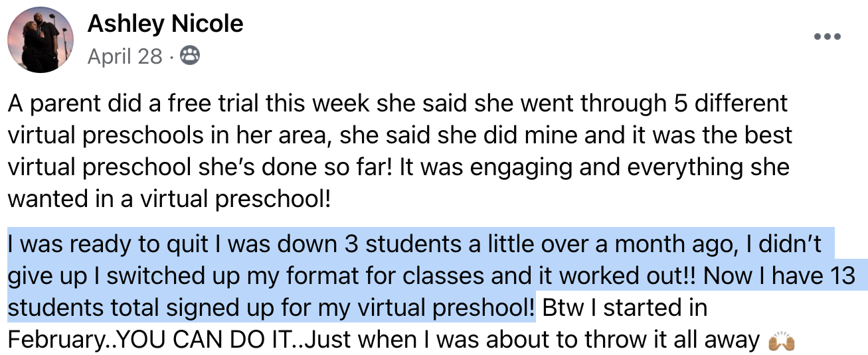The width and height of the screenshot is (868, 355).
Task: Click 'about to throw it all away' text
Action: [x=624, y=341]
